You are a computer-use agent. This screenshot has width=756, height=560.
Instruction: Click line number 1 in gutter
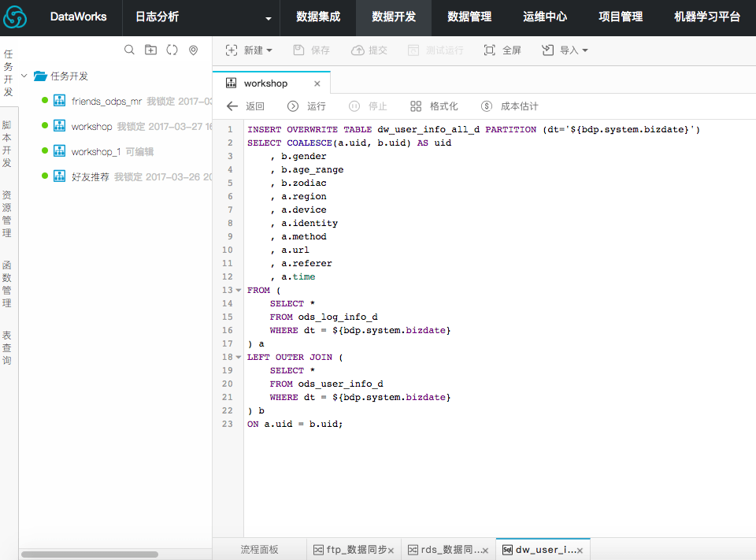click(231, 129)
